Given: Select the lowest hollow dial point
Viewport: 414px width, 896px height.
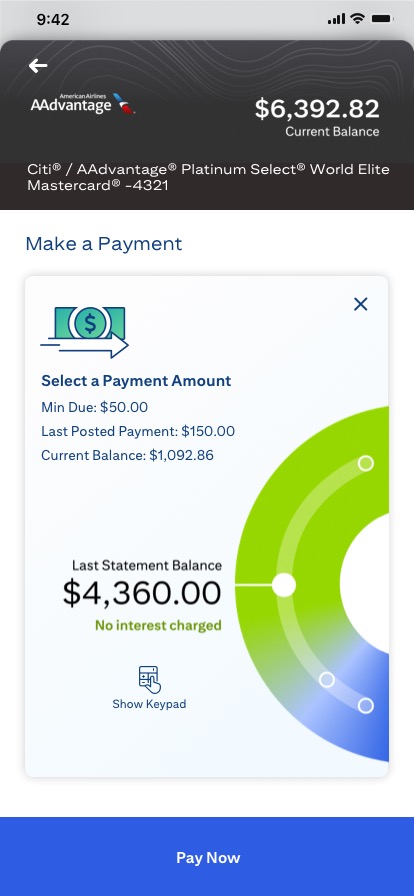Looking at the screenshot, I should pos(366,706).
